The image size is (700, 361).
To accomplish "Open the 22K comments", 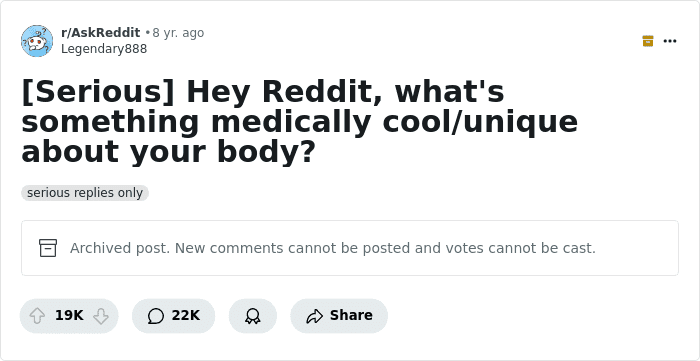I will coord(173,316).
